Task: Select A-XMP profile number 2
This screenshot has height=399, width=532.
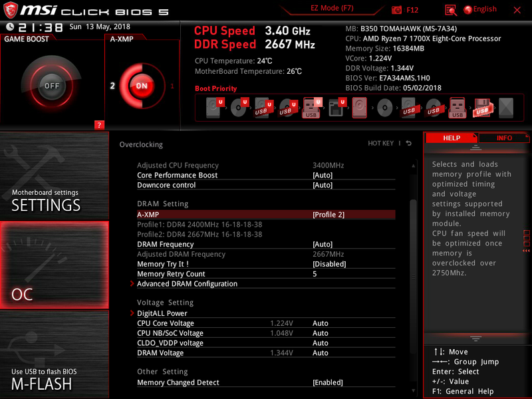Action: click(x=112, y=86)
